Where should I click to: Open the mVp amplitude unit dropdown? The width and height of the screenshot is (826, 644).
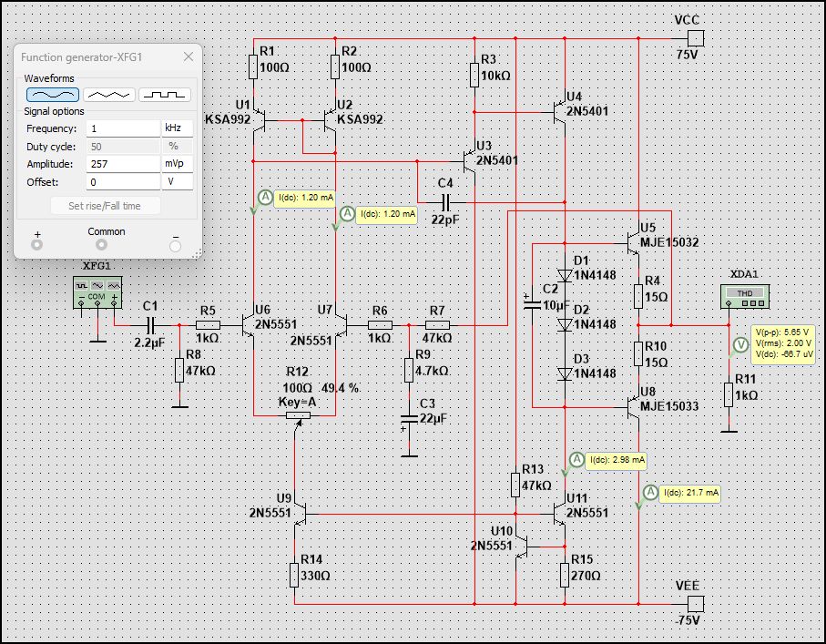pos(177,164)
